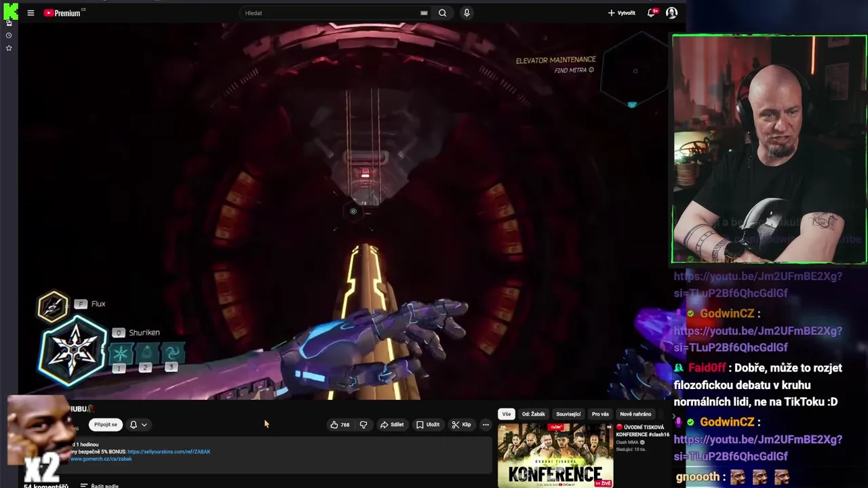
Task: Click the video player area
Action: click(x=342, y=211)
